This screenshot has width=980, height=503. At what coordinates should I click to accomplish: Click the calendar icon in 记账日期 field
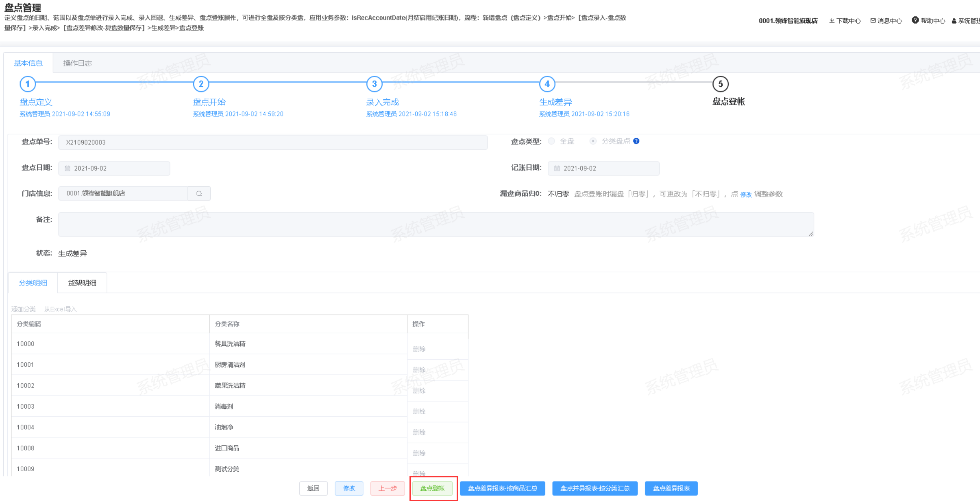point(557,168)
